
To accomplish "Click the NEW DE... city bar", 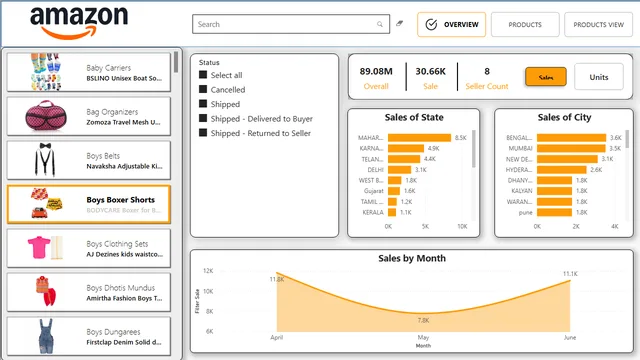I will 567,159.
